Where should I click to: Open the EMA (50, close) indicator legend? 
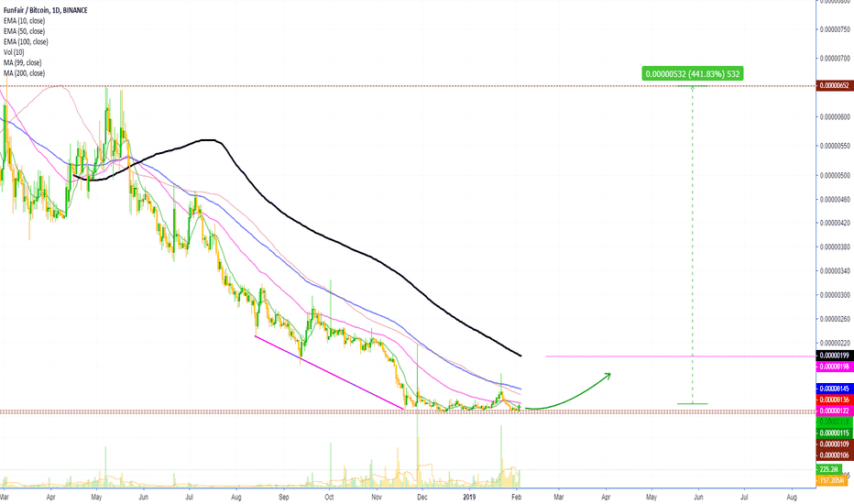[25, 31]
